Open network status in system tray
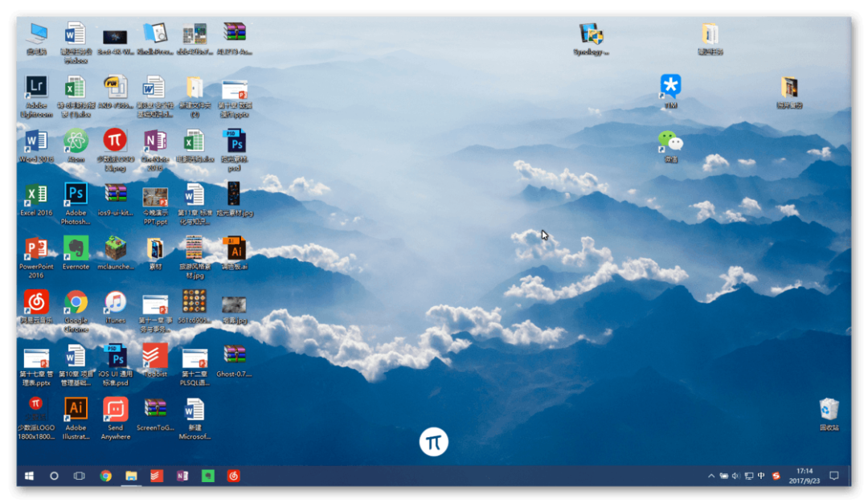Viewport: 868px width, 503px height. pyautogui.click(x=749, y=476)
